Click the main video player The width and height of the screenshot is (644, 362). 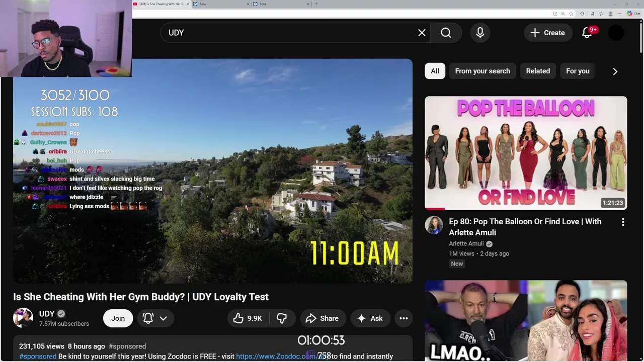213,171
